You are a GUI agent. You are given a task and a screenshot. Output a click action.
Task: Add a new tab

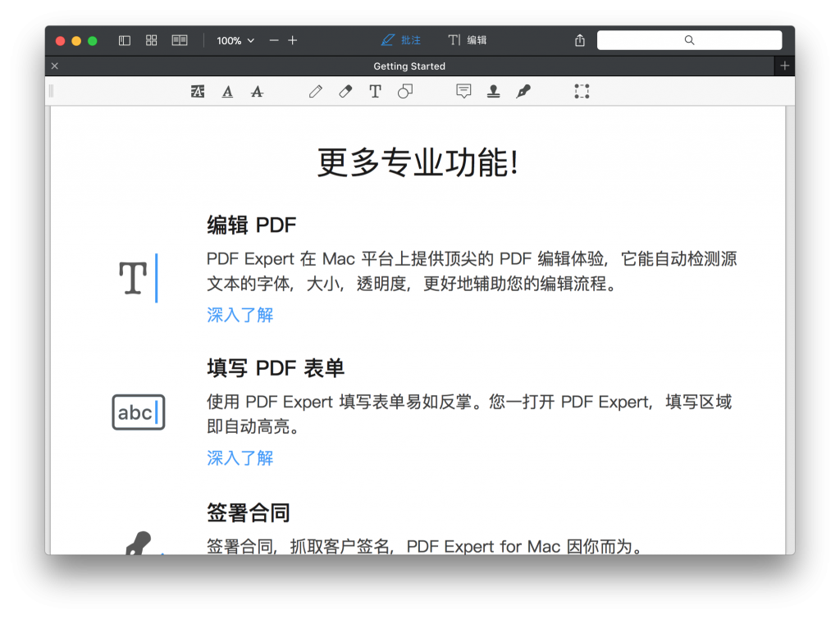pyautogui.click(x=785, y=66)
